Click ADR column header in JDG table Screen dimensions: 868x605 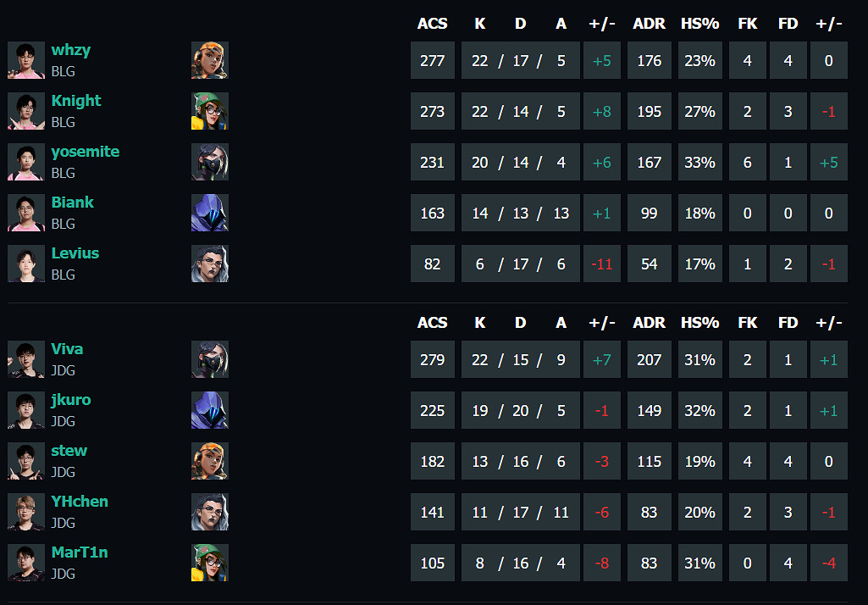tap(649, 323)
